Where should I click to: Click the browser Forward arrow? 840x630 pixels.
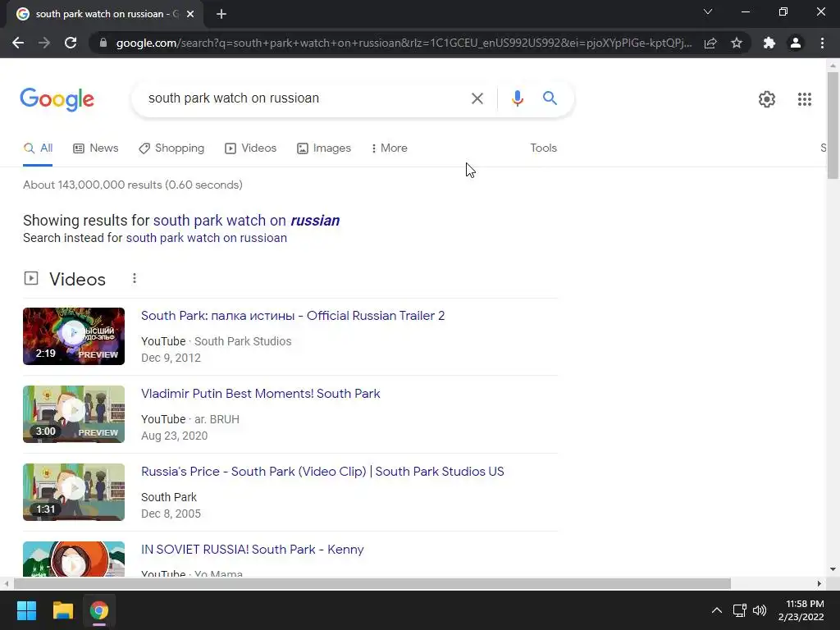coord(44,43)
